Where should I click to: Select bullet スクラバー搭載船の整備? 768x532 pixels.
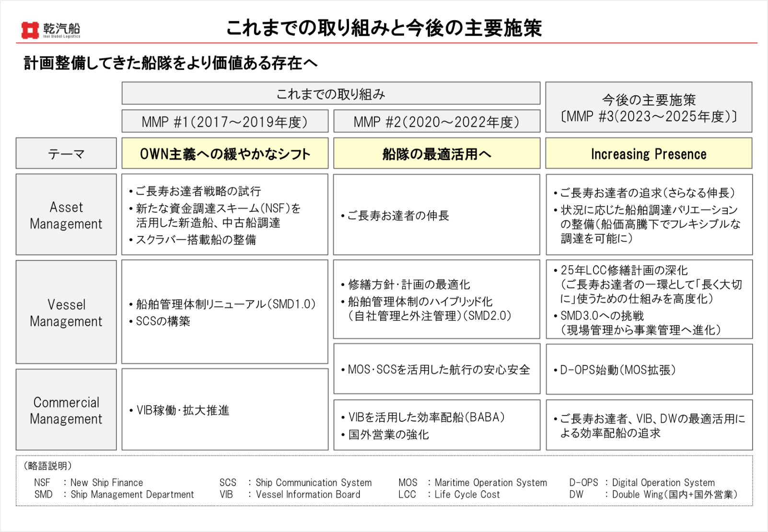(x=193, y=240)
